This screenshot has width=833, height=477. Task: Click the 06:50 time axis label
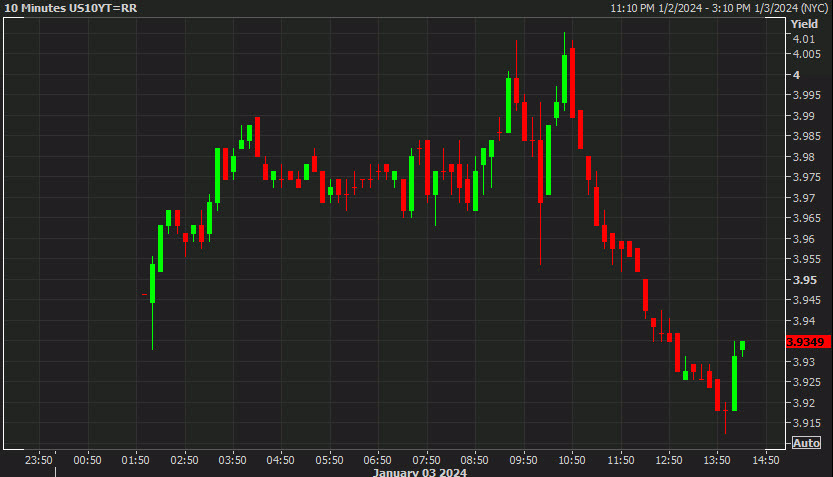[378, 460]
